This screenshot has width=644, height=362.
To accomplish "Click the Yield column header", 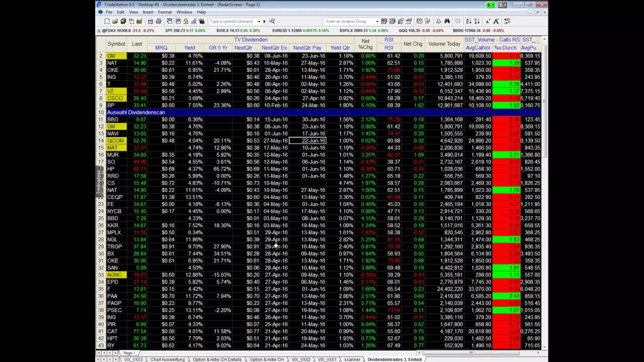I will (190, 48).
